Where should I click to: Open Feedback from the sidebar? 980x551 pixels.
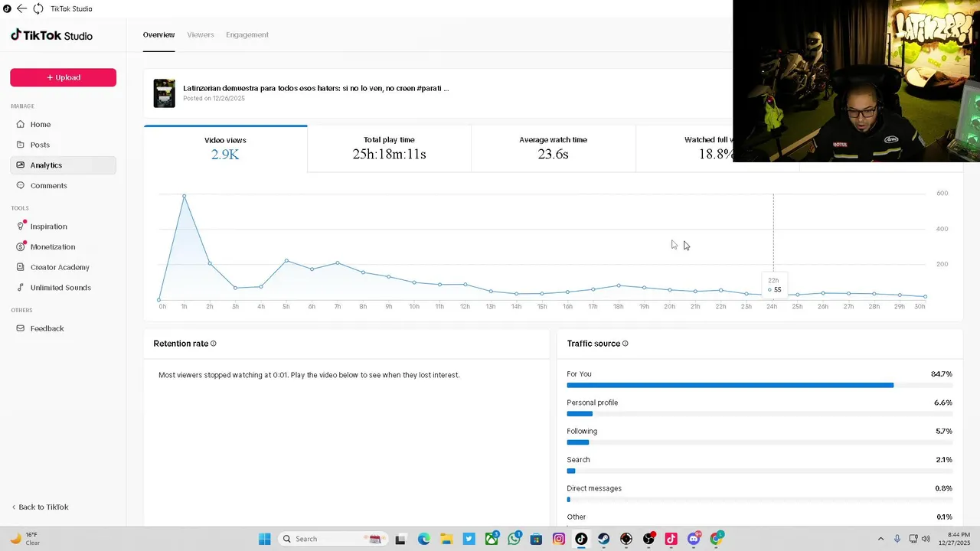click(x=63, y=328)
